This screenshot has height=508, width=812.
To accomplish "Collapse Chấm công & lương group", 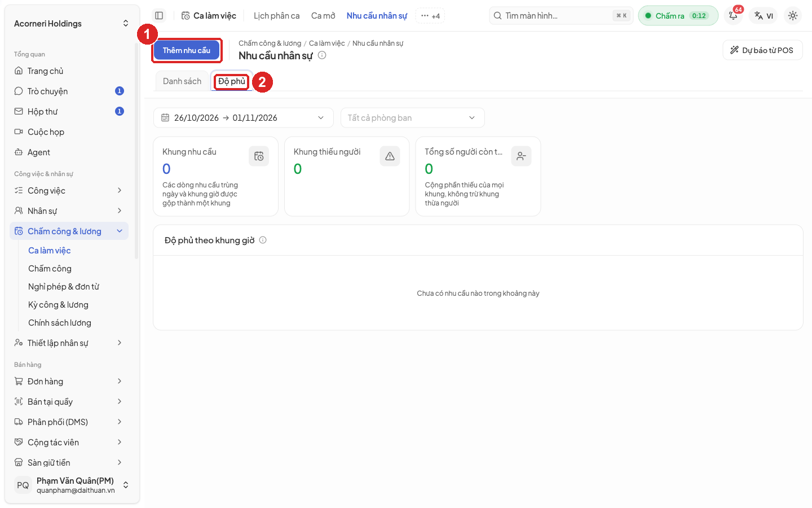I will coord(69,231).
